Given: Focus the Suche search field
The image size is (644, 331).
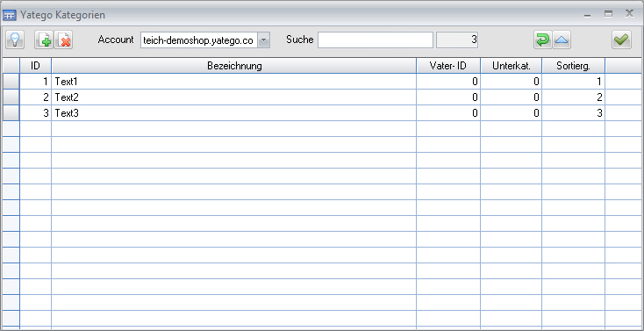Looking at the screenshot, I should pyautogui.click(x=376, y=40).
